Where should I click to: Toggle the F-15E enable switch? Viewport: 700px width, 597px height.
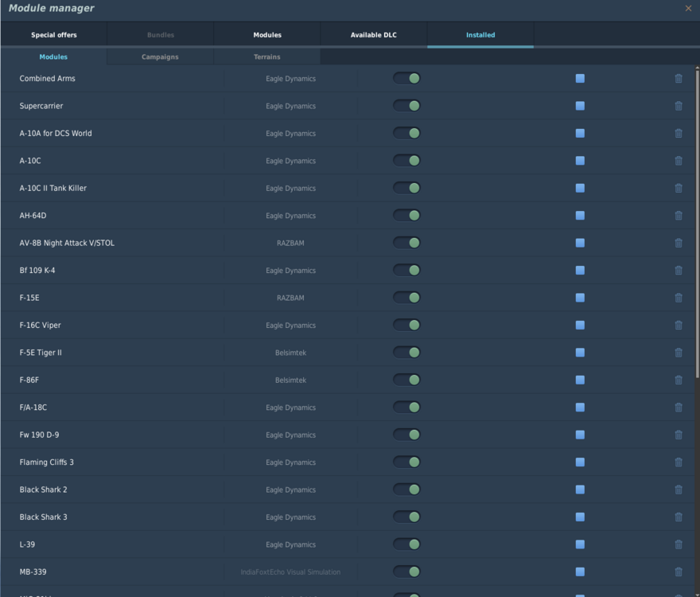[x=406, y=298]
